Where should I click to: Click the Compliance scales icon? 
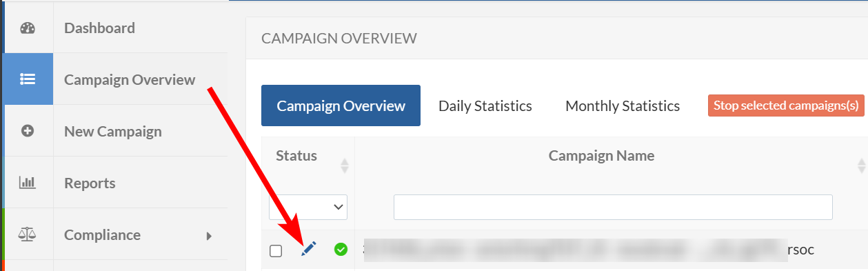tap(28, 234)
